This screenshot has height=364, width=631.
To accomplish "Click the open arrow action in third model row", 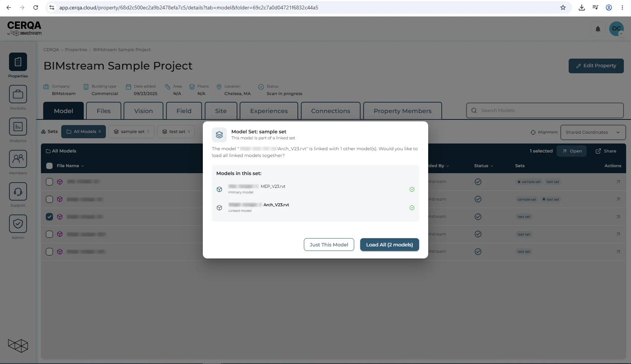I will click(618, 217).
